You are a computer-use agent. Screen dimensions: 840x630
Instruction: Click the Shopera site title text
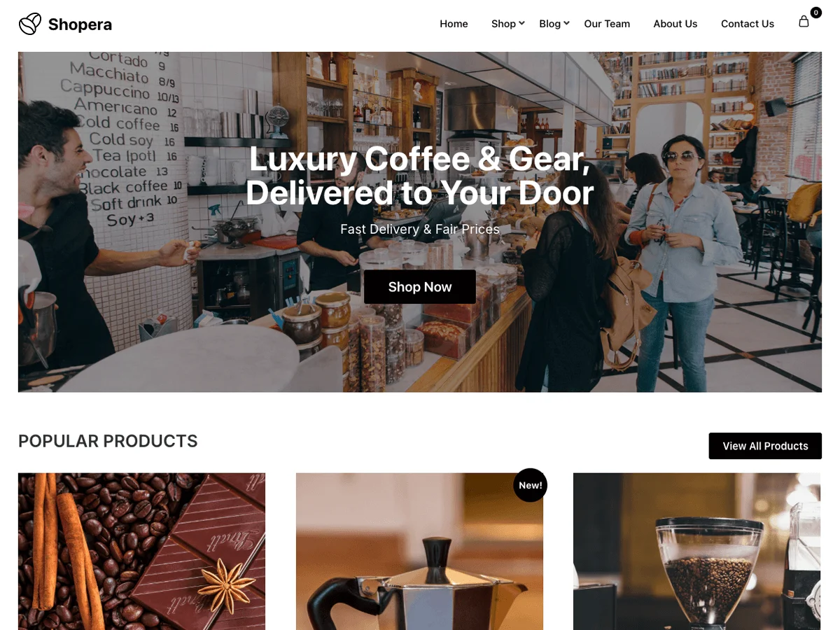pyautogui.click(x=80, y=24)
